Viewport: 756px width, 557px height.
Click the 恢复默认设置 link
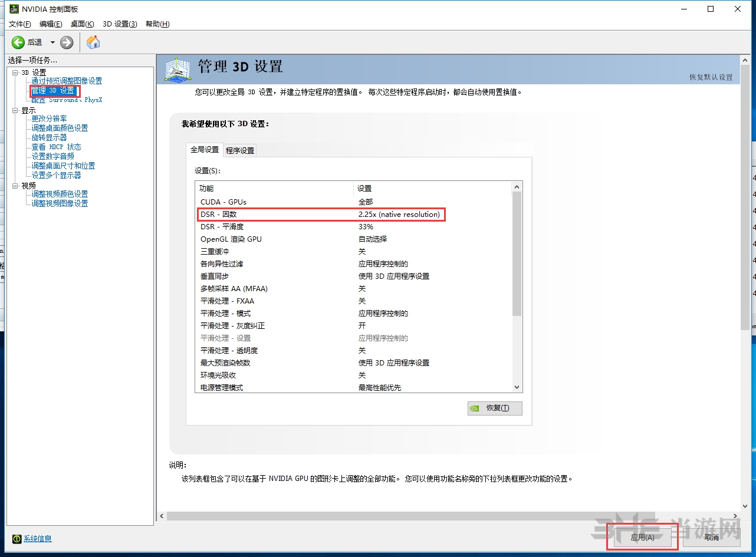pos(711,77)
